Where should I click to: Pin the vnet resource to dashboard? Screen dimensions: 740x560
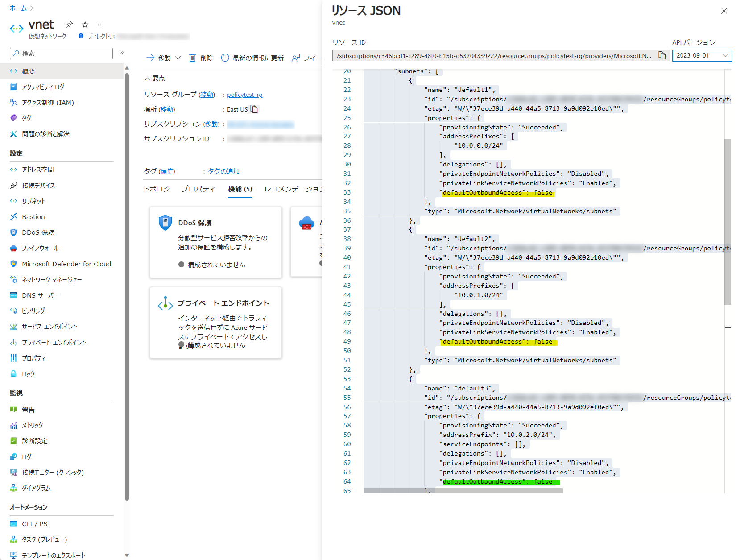click(69, 25)
